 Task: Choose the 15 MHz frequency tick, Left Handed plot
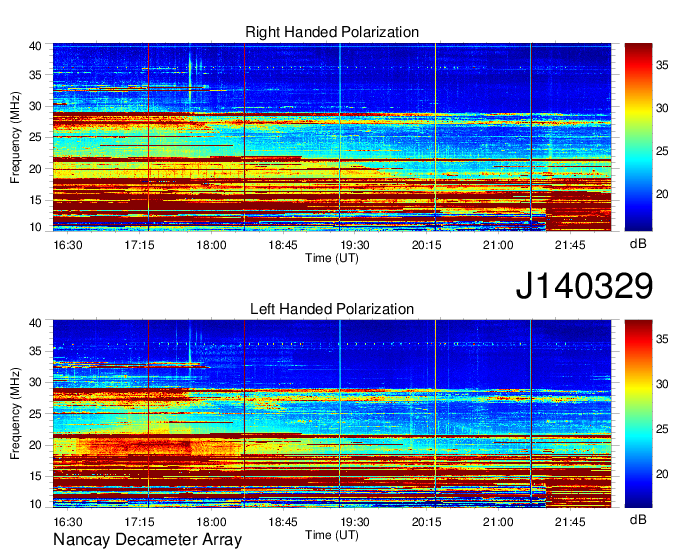[x=35, y=477]
